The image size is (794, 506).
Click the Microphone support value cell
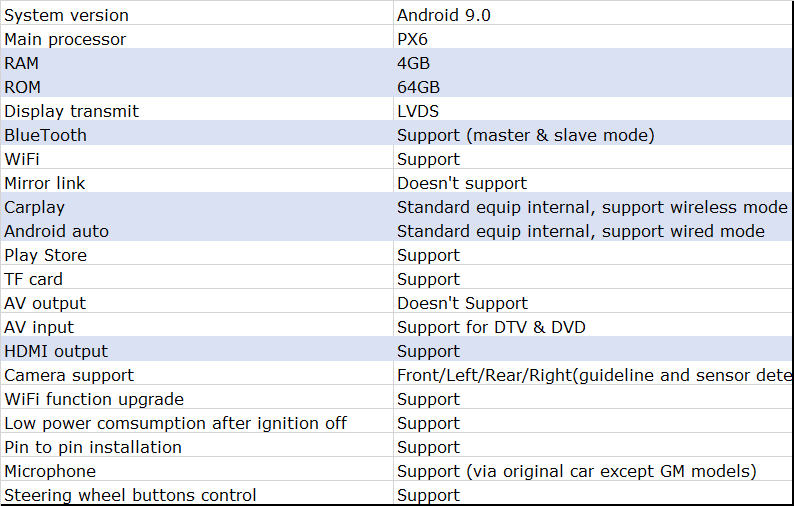576,471
